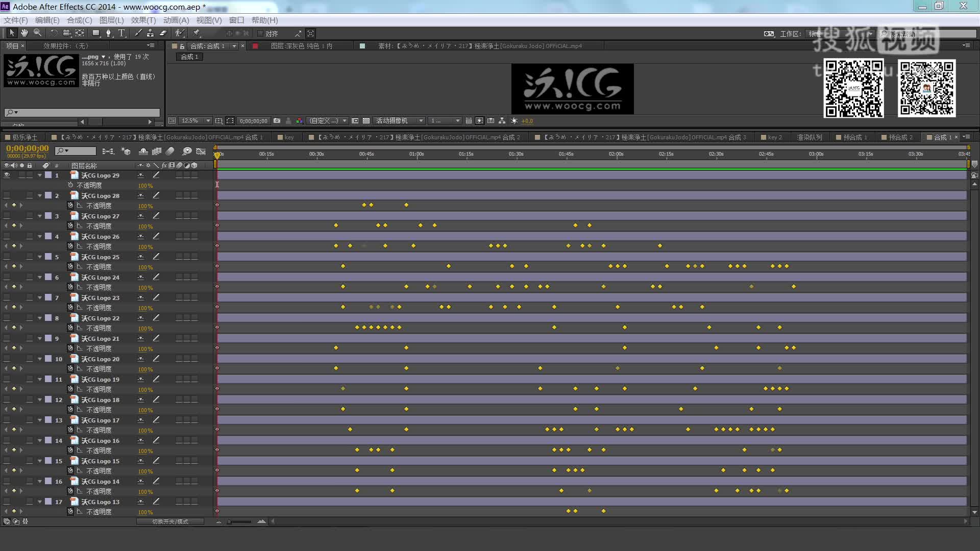This screenshot has width=980, height=551.
Task: Toggle Draft 3D in timeline
Action: [x=126, y=151]
